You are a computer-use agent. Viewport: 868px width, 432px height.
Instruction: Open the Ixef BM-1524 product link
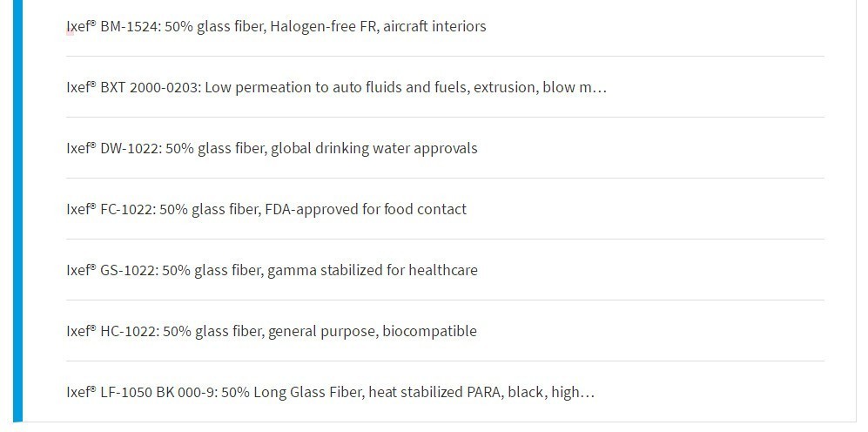click(276, 26)
